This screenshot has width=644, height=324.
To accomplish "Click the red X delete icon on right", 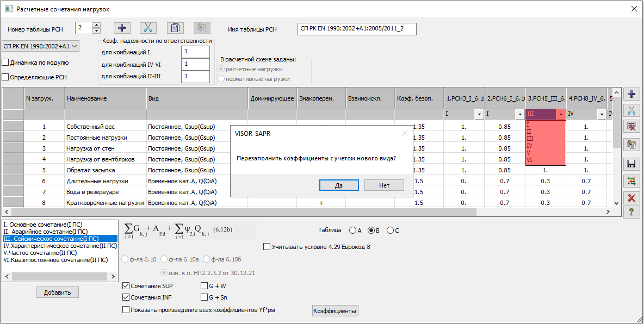I will click(x=631, y=198).
